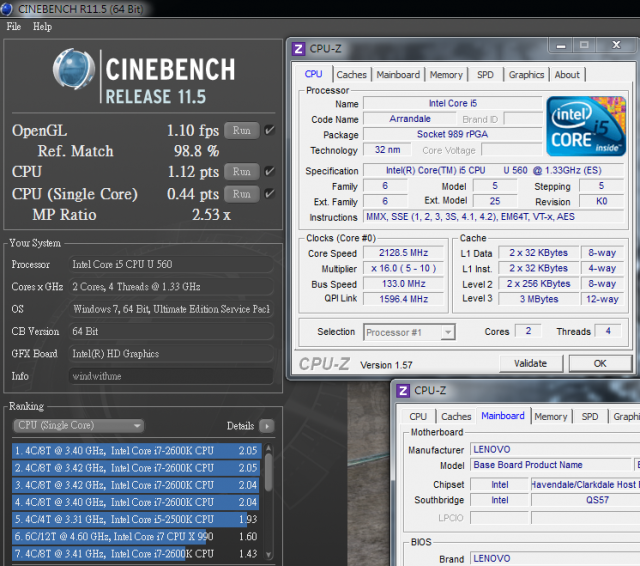Click the Southbridge QS57 value
Image resolution: width=640 pixels, height=566 pixels.
click(x=585, y=500)
